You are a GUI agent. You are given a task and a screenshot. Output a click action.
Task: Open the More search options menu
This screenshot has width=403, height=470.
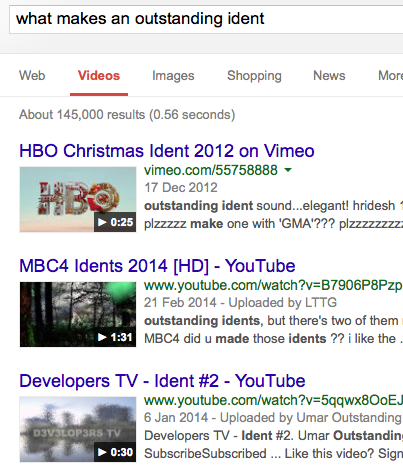pyautogui.click(x=390, y=76)
